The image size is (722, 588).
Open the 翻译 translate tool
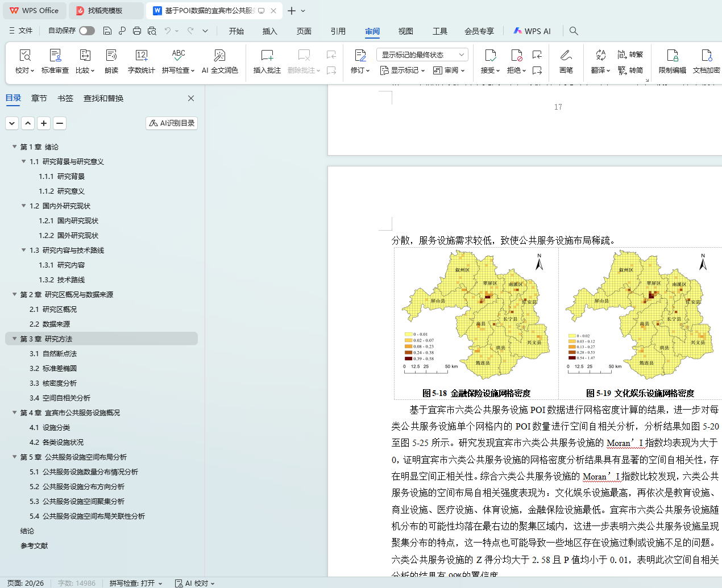tap(600, 61)
